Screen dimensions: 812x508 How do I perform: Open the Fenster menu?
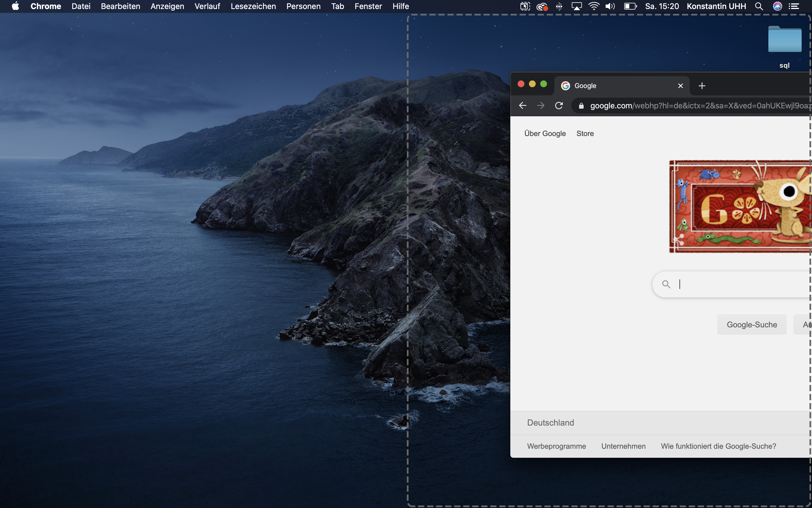(x=368, y=6)
